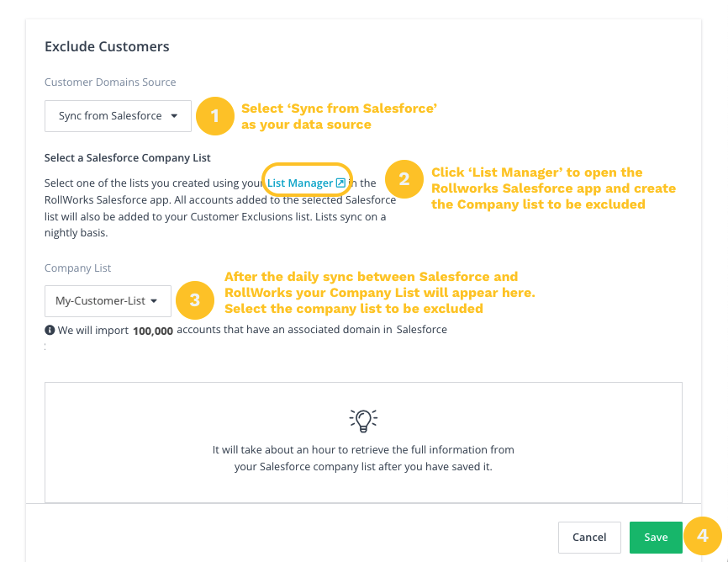Click the info icon before import message

pyautogui.click(x=50, y=330)
